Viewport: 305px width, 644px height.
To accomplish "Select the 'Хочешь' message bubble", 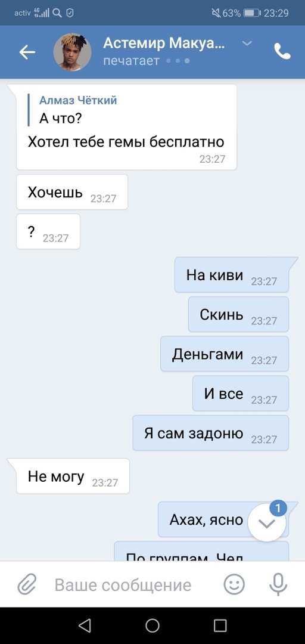I will point(72,192).
